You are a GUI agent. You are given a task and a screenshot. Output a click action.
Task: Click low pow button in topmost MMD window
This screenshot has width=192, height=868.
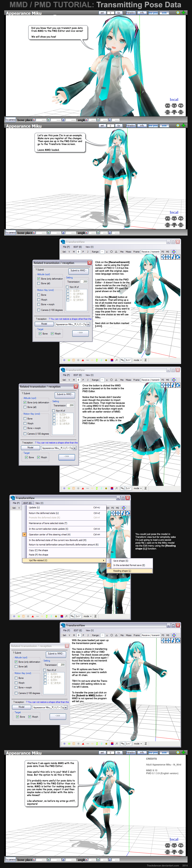tap(153, 13)
